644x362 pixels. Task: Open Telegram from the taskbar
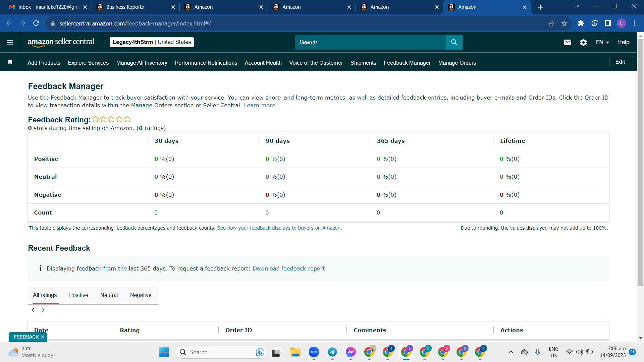(332, 352)
